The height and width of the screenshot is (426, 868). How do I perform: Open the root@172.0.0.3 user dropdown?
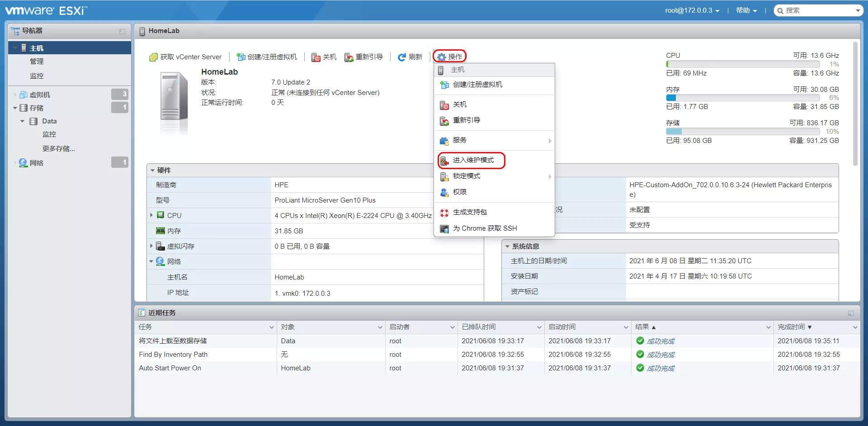point(692,10)
